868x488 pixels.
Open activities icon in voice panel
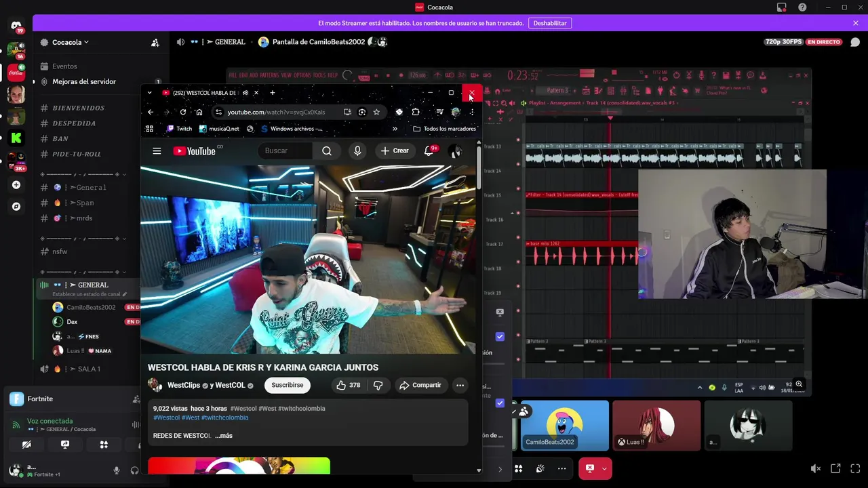(x=104, y=445)
